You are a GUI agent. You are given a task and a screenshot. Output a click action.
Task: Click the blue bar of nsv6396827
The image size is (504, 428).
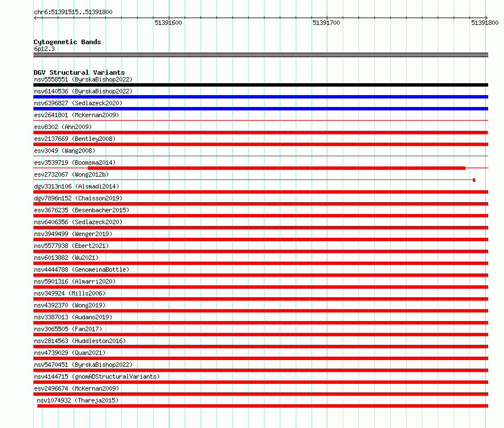click(260, 109)
